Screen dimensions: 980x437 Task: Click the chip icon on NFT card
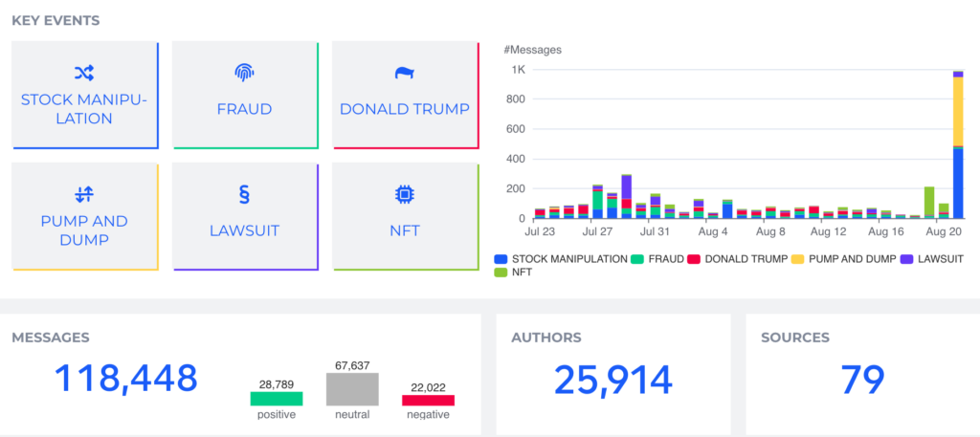(x=404, y=194)
